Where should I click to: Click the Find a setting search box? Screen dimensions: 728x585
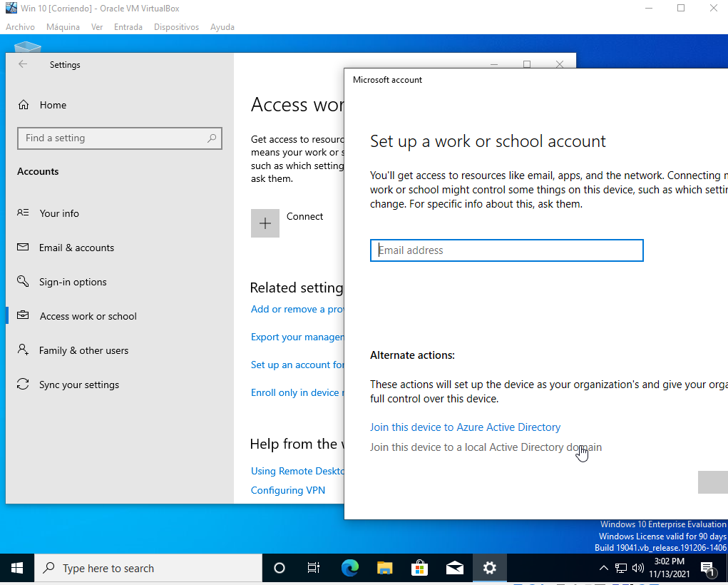pos(114,138)
